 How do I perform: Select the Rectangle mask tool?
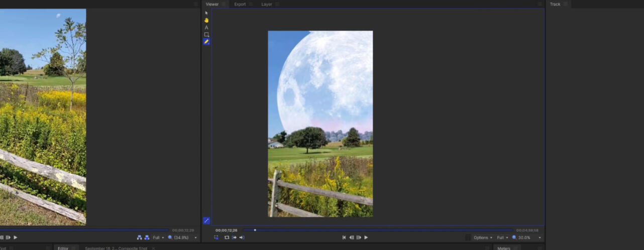tap(206, 35)
